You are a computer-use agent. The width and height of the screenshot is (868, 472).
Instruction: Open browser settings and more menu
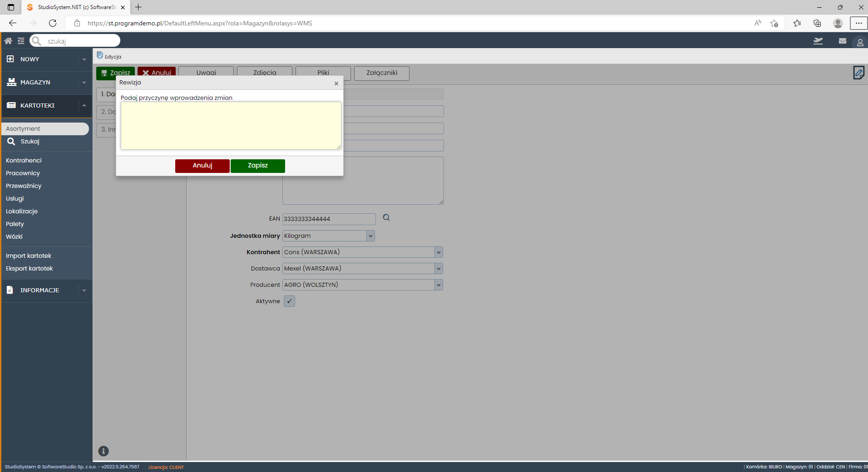tap(858, 23)
